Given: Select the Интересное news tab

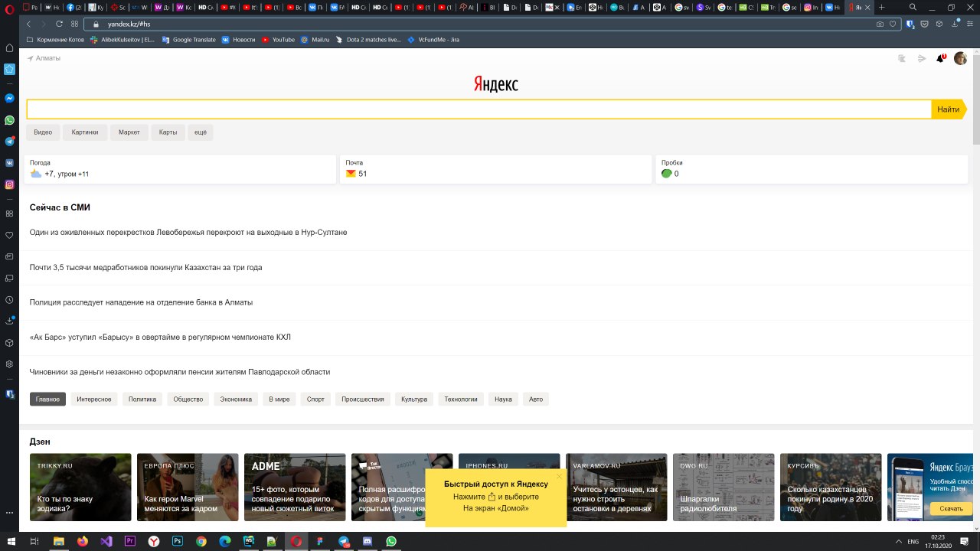Looking at the screenshot, I should [94, 399].
